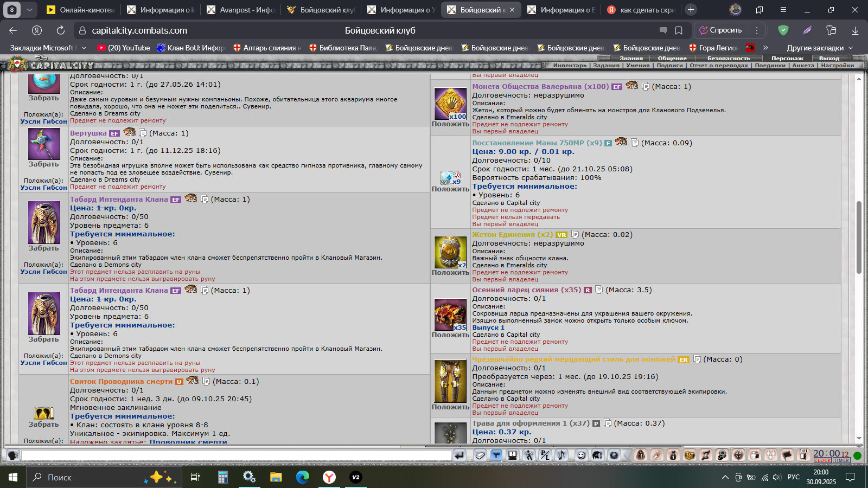868x488 pixels.
Task: Open the Другие закладки bookmarks folder
Action: point(819,48)
